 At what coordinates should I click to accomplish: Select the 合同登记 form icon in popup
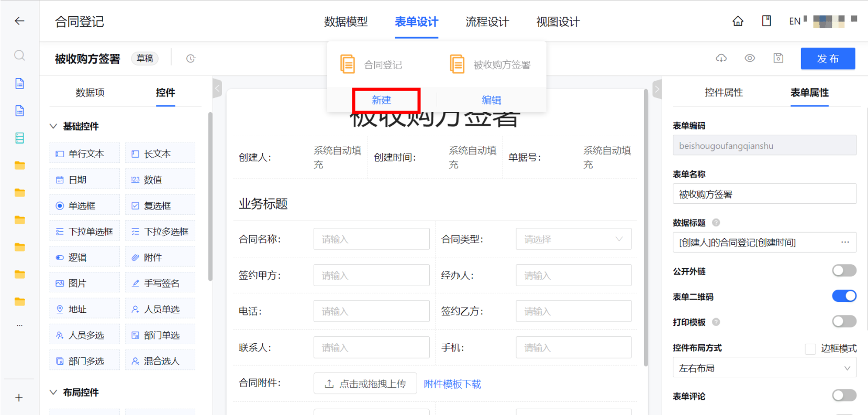(x=347, y=64)
